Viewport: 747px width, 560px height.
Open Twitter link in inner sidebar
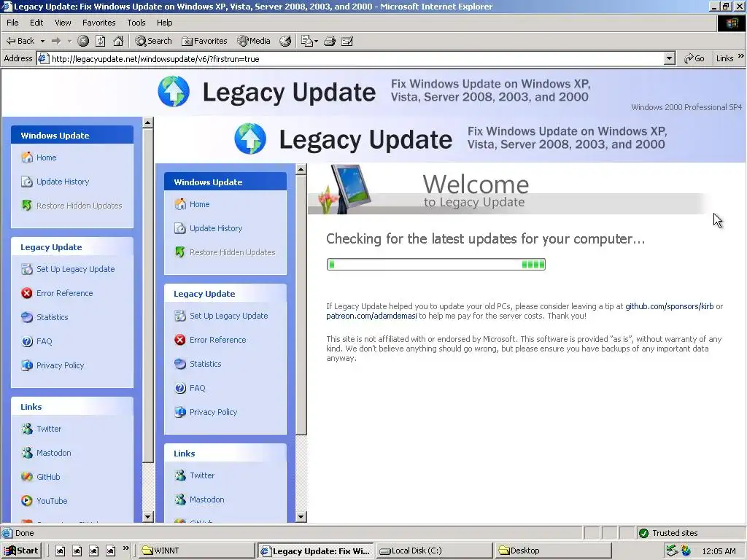(x=202, y=475)
